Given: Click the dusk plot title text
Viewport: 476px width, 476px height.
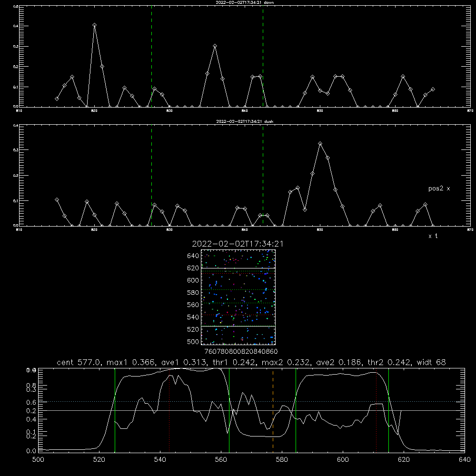Looking at the screenshot, I should click(245, 121).
